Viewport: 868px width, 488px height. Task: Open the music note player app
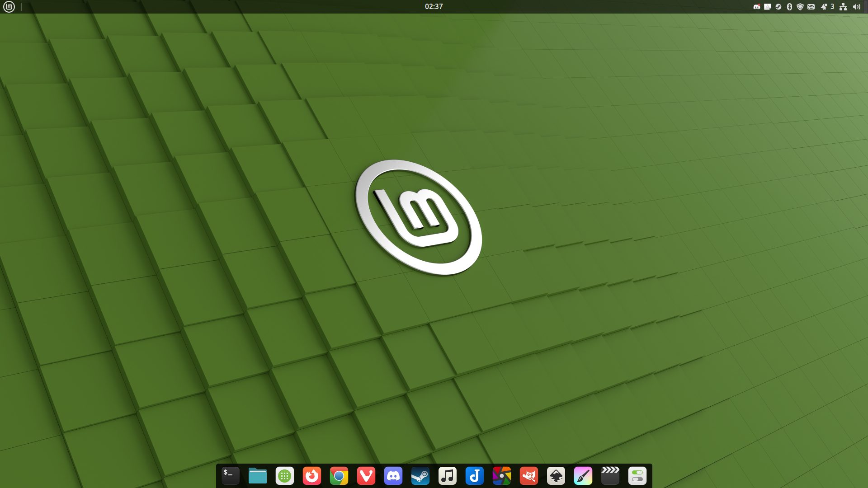tap(447, 476)
